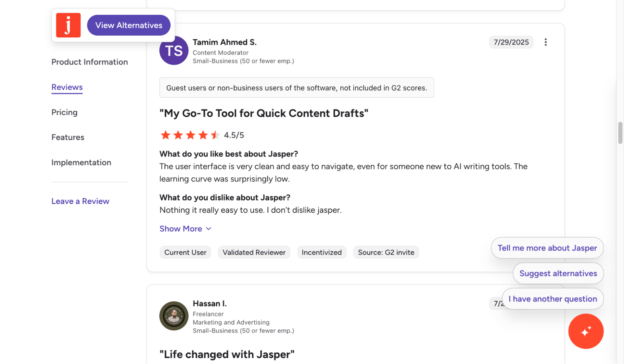Screen dimensions: 624x364
Task: Jump to the Pricing section
Action: click(64, 112)
